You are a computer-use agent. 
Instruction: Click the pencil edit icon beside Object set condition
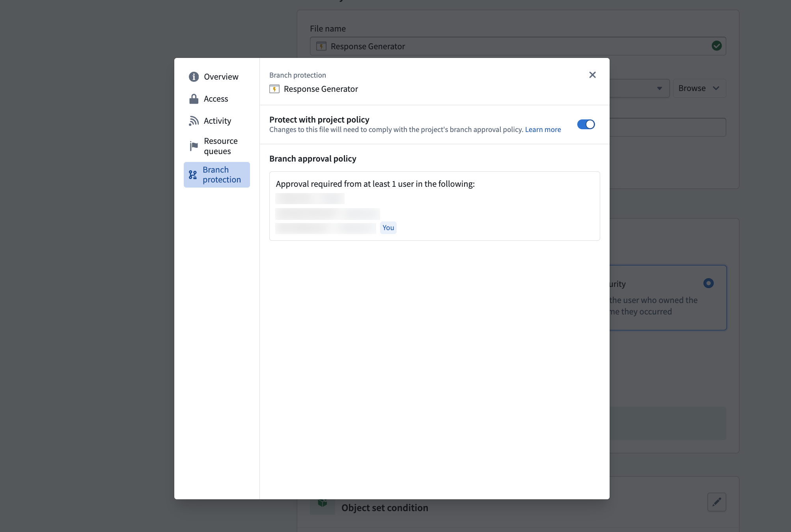(716, 502)
